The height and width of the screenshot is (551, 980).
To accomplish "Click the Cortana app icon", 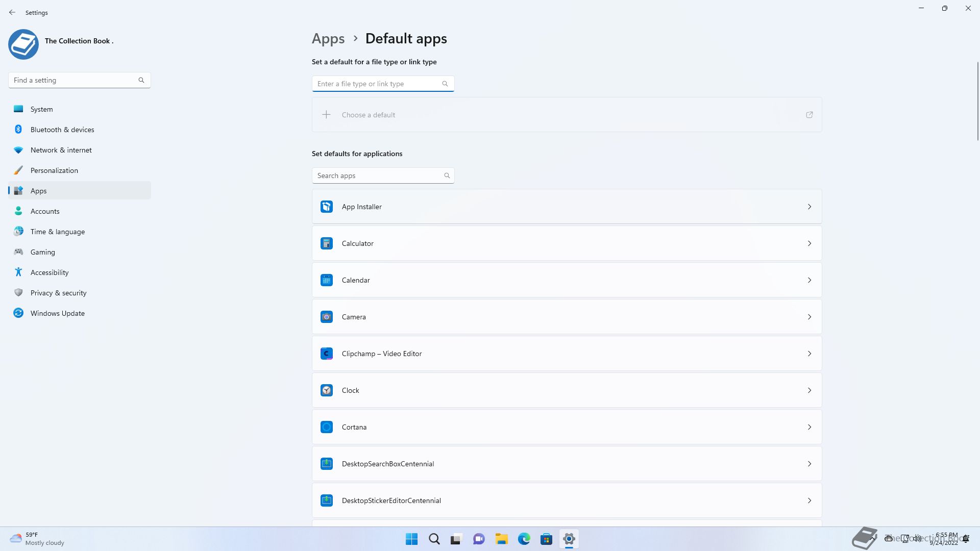I will pyautogui.click(x=327, y=427).
